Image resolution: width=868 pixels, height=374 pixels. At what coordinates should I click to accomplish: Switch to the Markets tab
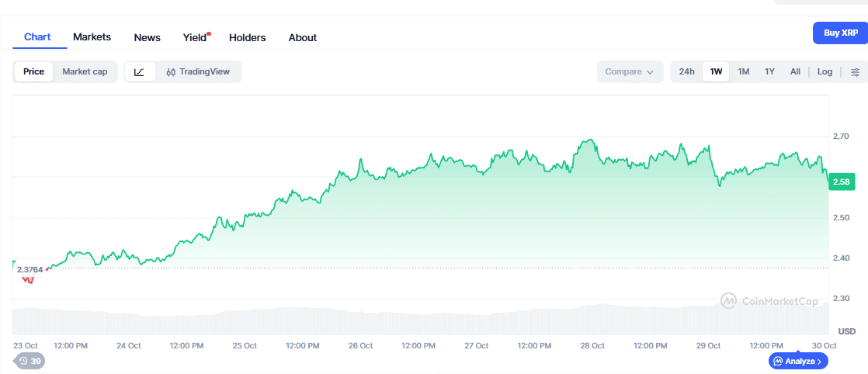pos(92,37)
